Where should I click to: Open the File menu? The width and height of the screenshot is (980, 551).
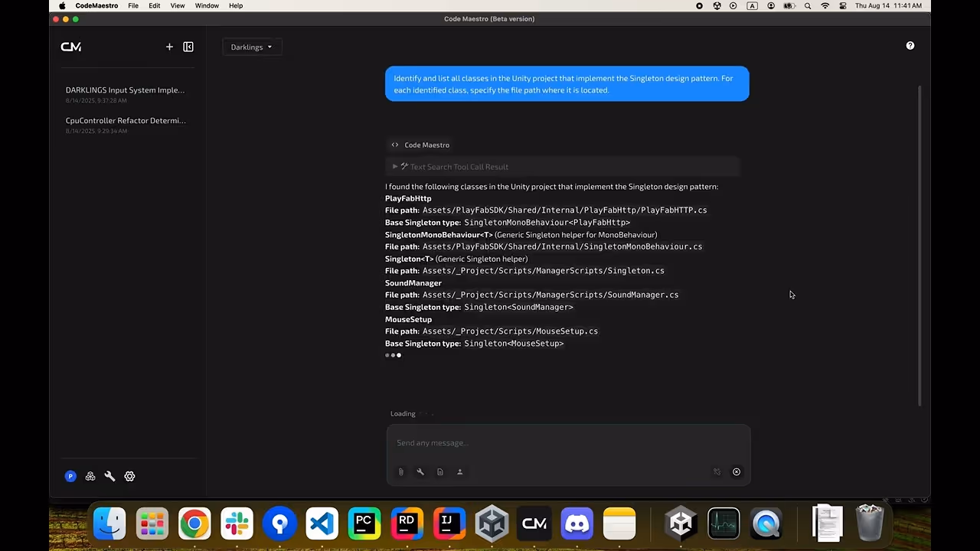(x=133, y=5)
